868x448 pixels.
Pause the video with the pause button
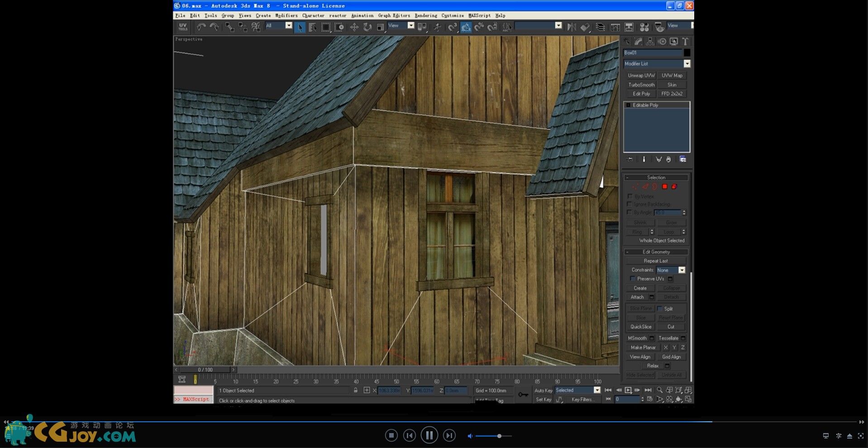click(x=429, y=435)
